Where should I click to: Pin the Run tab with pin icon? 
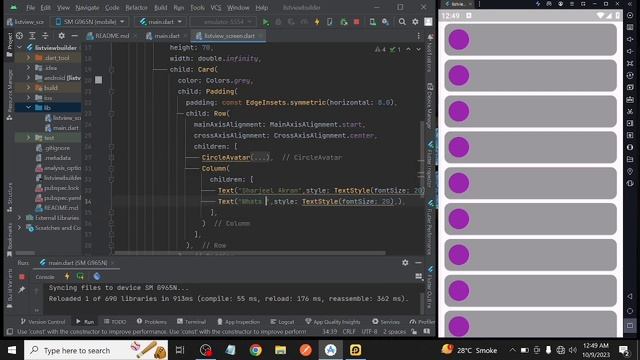22,289
